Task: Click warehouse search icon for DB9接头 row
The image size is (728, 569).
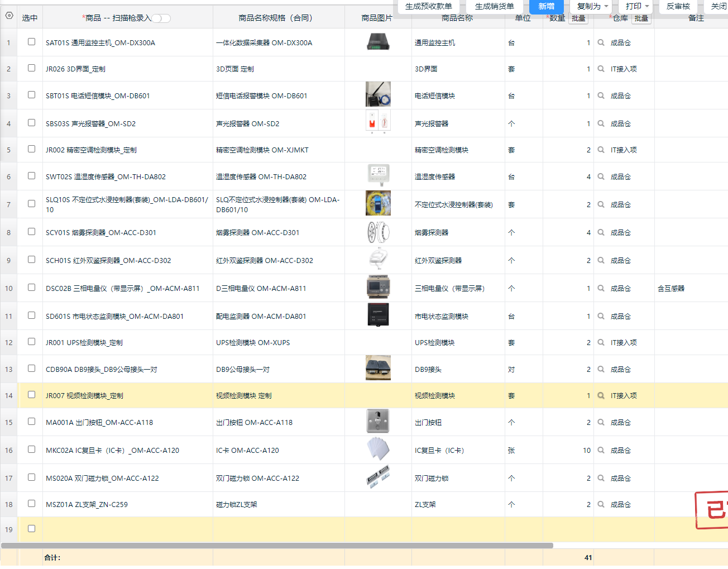Action: click(x=601, y=369)
